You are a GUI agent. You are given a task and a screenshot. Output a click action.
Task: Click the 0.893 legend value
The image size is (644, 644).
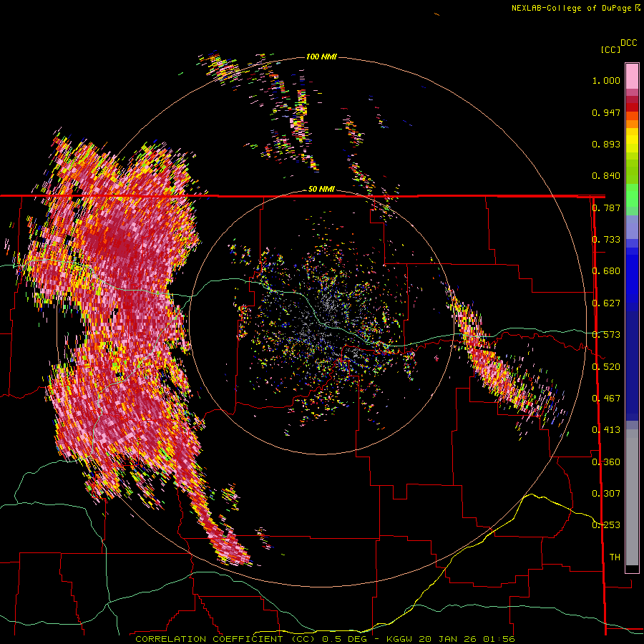point(606,144)
